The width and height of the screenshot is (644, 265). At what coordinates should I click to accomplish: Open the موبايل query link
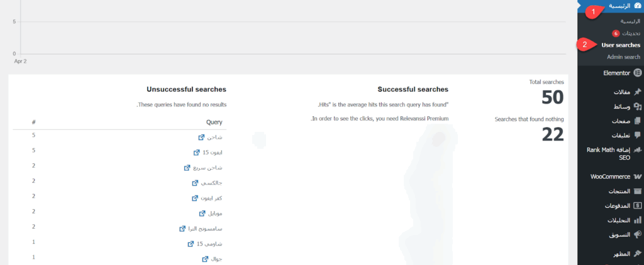(215, 214)
